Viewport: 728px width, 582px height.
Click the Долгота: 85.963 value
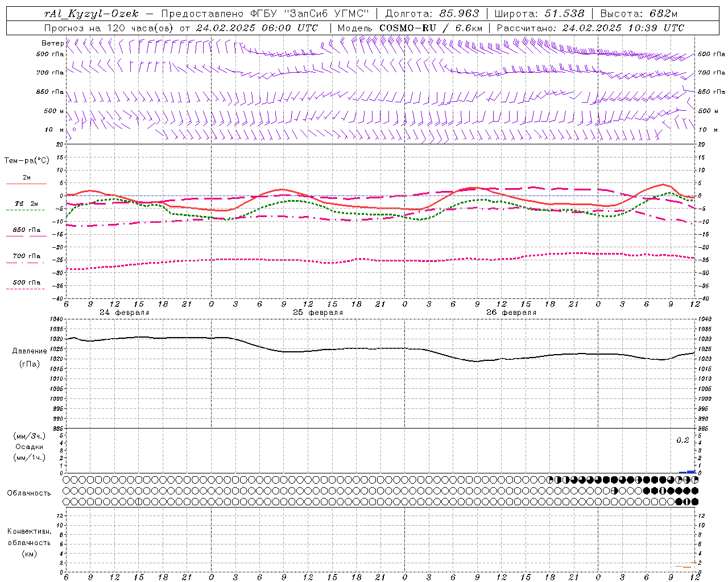tap(432, 14)
